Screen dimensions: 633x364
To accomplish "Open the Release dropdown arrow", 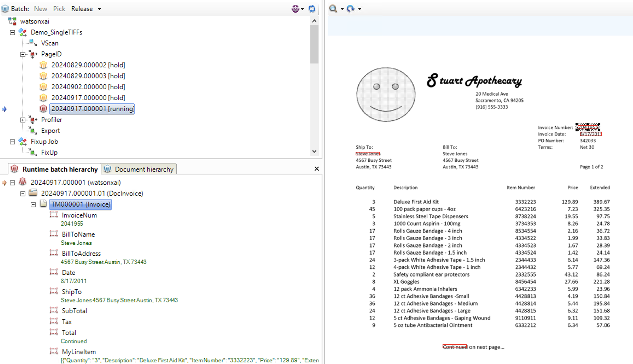I will [99, 9].
